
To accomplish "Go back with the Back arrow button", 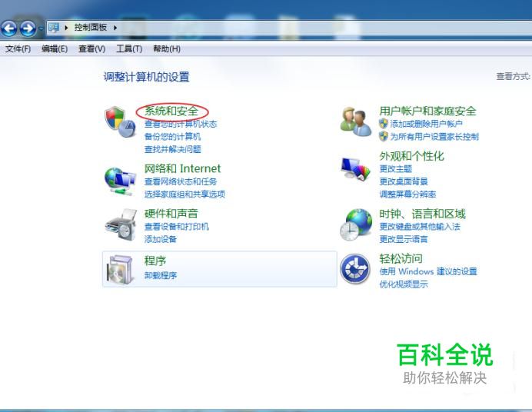I will tap(9, 28).
